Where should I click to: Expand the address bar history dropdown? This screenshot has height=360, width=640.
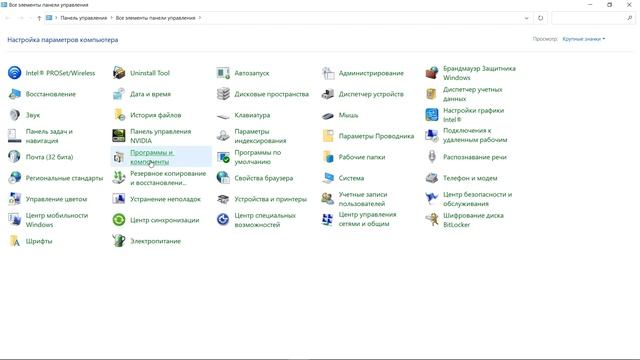coord(526,18)
